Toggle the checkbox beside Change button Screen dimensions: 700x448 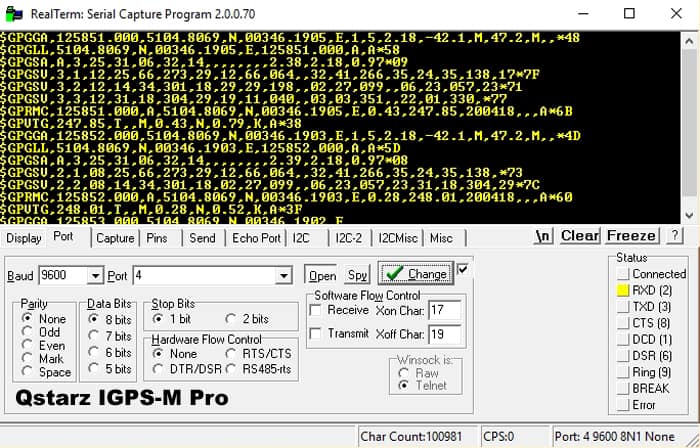[463, 269]
